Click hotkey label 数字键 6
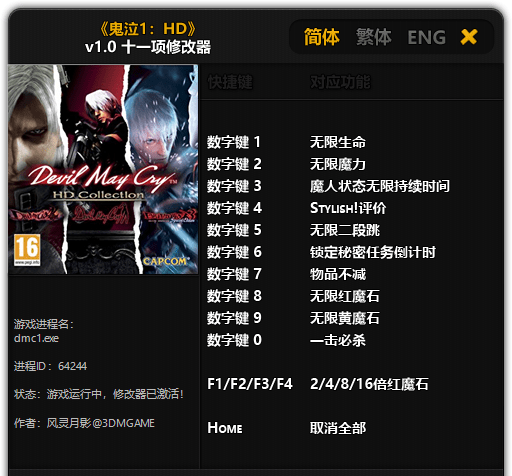This screenshot has height=476, width=512. tap(234, 252)
